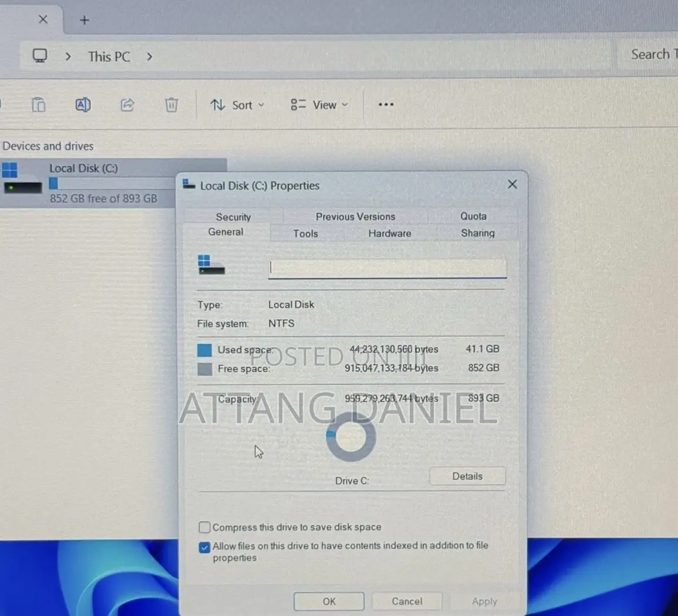Open the Hardware tab

click(x=390, y=233)
